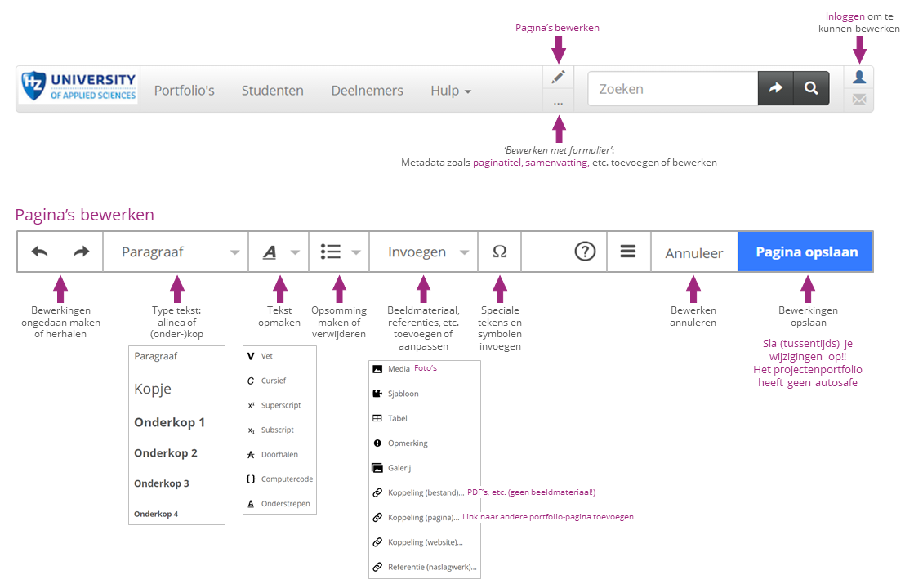Select the person icon to log in
Viewport: 914px width, 588px height.
(x=859, y=76)
